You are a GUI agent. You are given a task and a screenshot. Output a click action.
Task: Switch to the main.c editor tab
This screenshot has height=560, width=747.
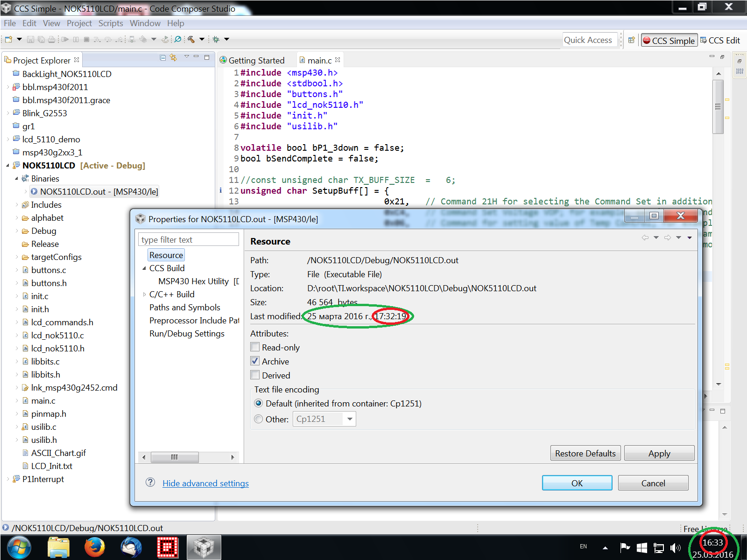click(x=320, y=60)
